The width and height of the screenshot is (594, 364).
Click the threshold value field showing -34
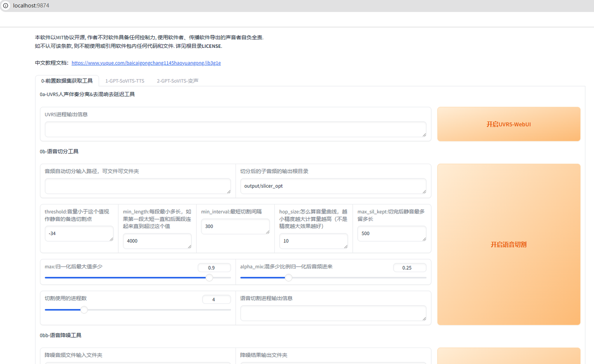click(x=79, y=233)
